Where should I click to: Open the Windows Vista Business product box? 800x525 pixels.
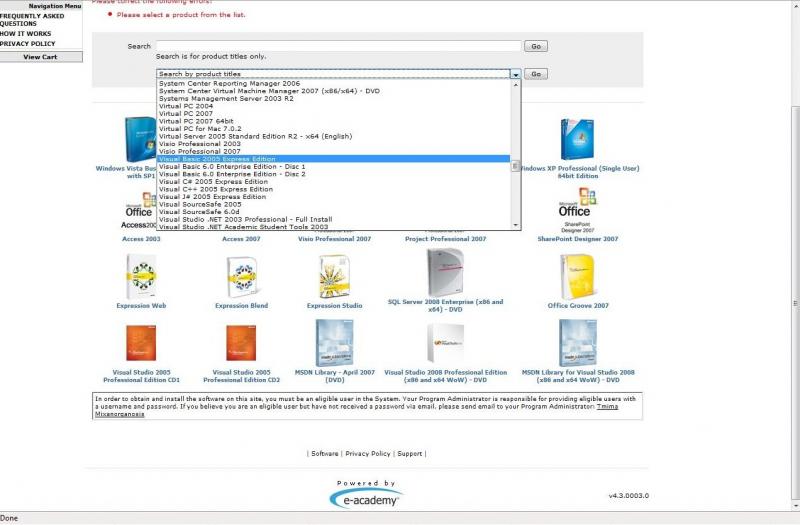[141, 139]
